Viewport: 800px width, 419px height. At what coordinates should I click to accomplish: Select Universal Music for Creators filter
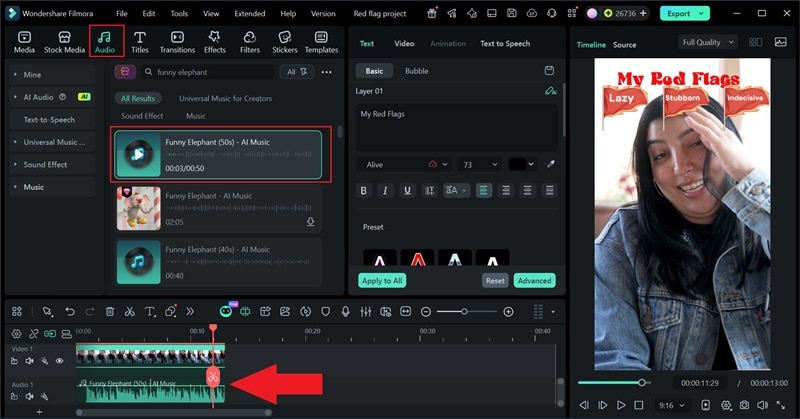[226, 98]
